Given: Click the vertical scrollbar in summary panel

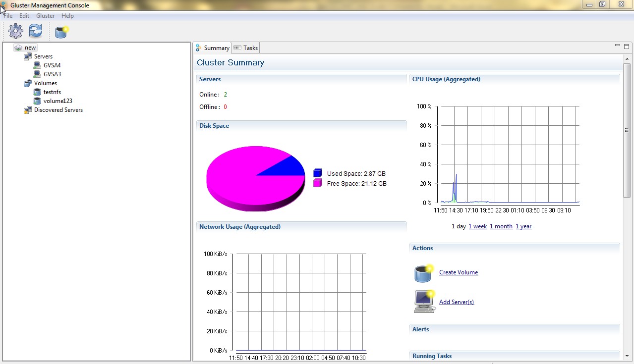Looking at the screenshot, I should pos(627,131).
